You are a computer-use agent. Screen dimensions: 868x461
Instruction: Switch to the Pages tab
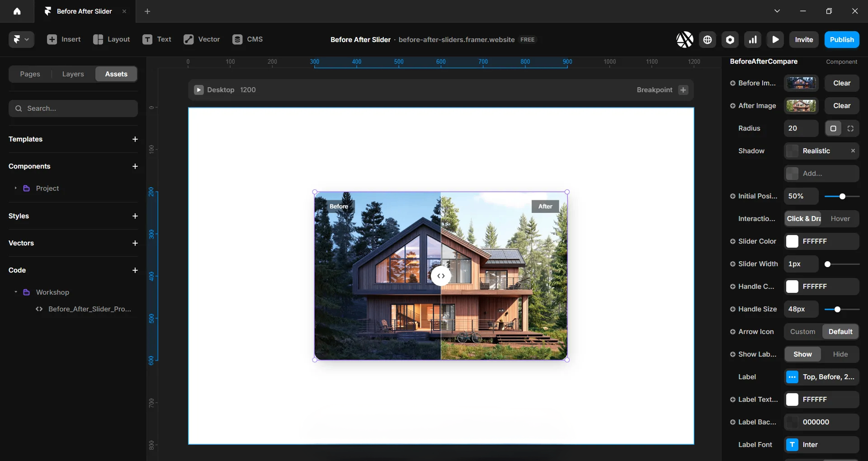coord(30,74)
